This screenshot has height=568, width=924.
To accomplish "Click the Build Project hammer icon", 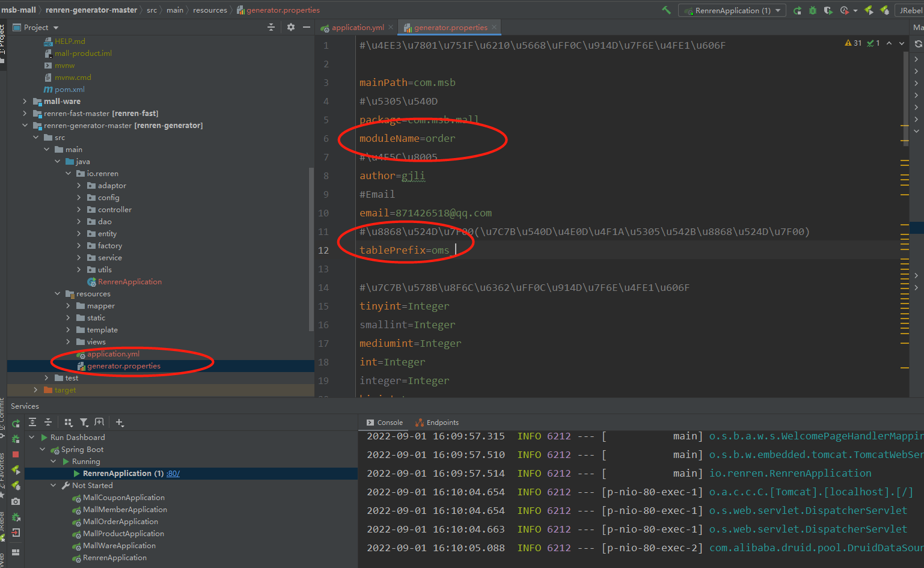I will pyautogui.click(x=666, y=10).
